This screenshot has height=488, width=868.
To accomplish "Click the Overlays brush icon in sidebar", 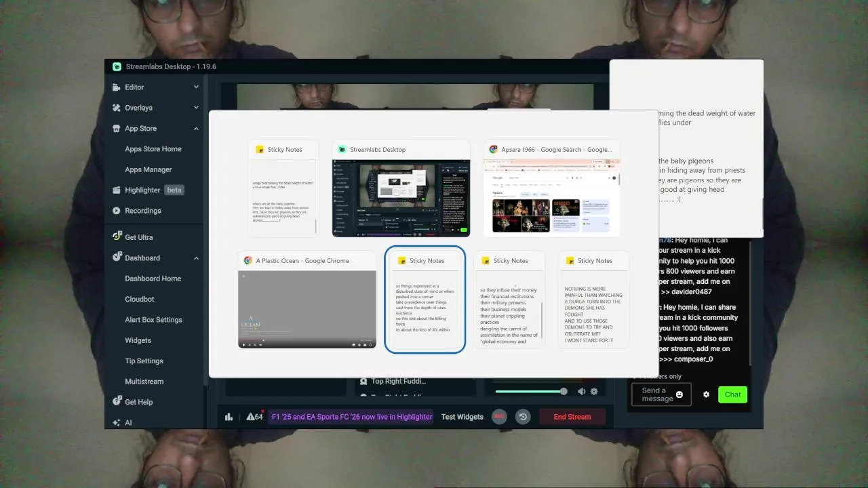I will pyautogui.click(x=117, y=108).
